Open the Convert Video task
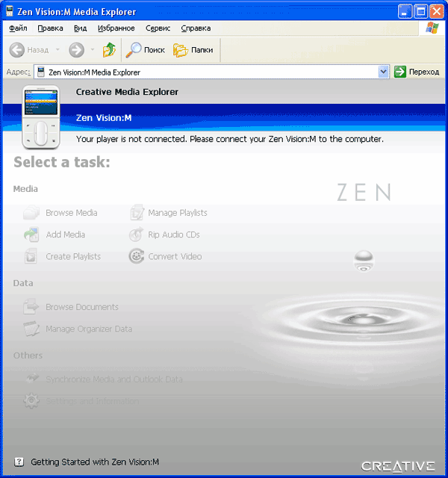The height and width of the screenshot is (478, 448). point(175,257)
